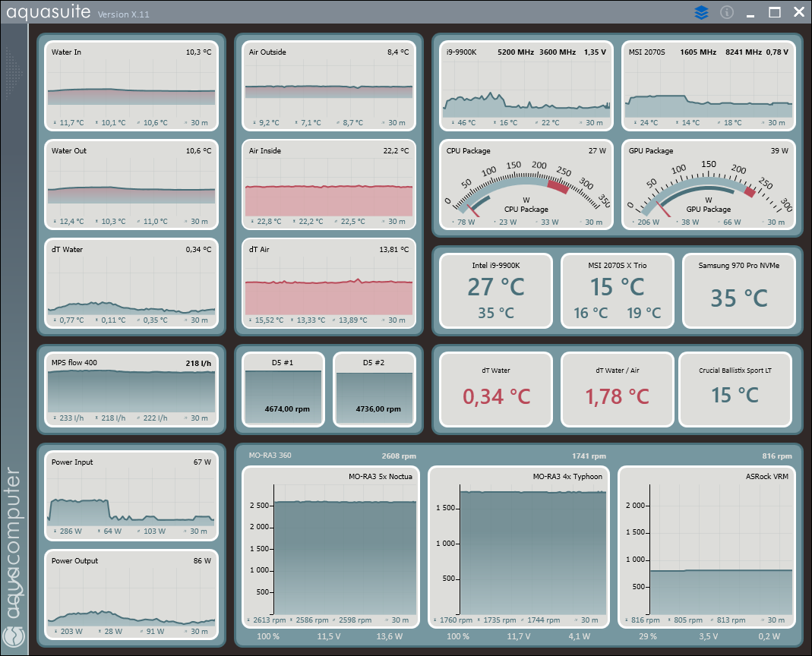Select the Air Outside temperature chart

329,86
